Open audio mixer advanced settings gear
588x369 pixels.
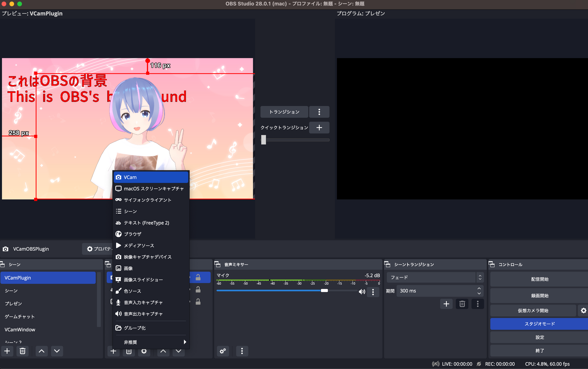click(x=223, y=351)
